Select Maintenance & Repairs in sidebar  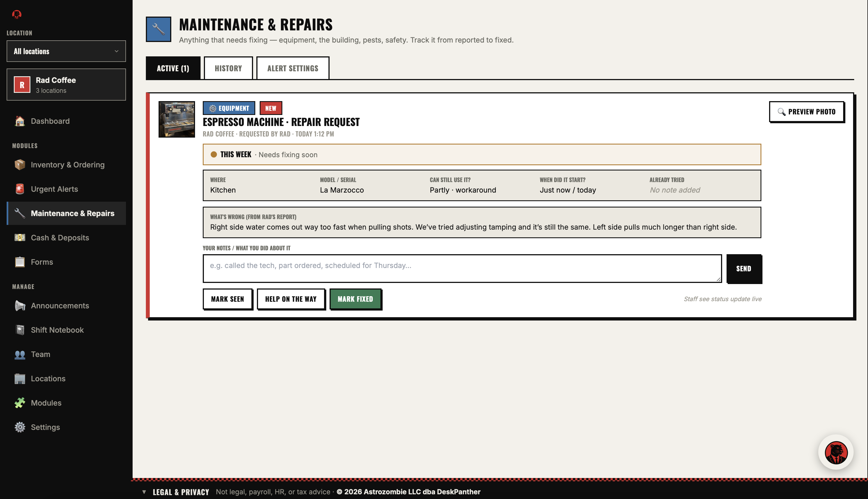click(x=66, y=214)
